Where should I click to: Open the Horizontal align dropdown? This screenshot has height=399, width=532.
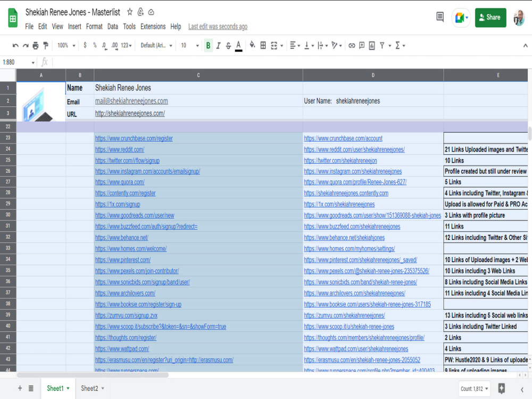pyautogui.click(x=295, y=45)
